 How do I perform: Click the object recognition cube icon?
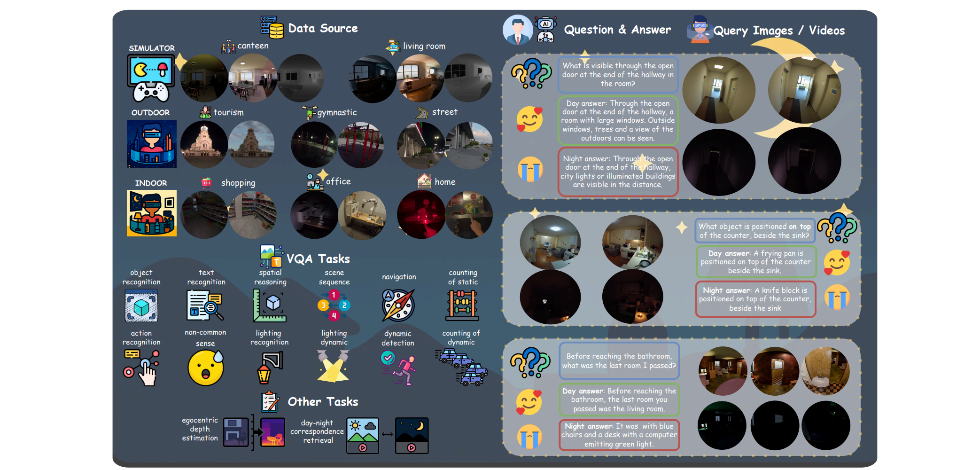point(141,306)
